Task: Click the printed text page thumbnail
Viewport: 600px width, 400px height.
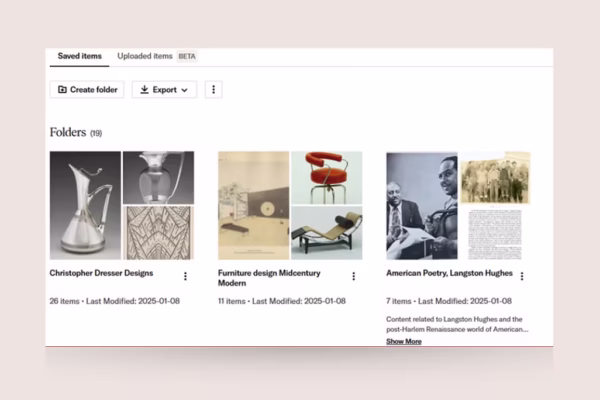Action: (495, 234)
